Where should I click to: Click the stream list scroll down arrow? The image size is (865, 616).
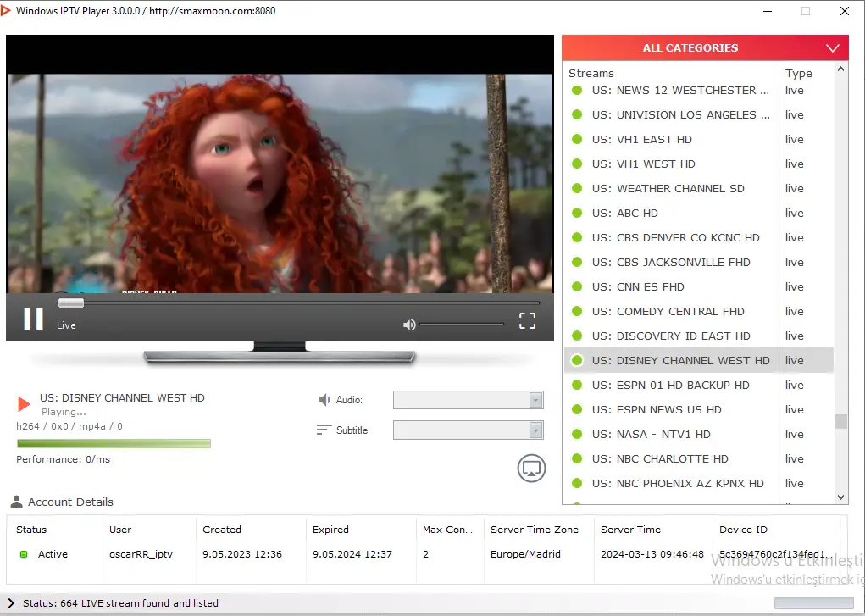tap(840, 497)
